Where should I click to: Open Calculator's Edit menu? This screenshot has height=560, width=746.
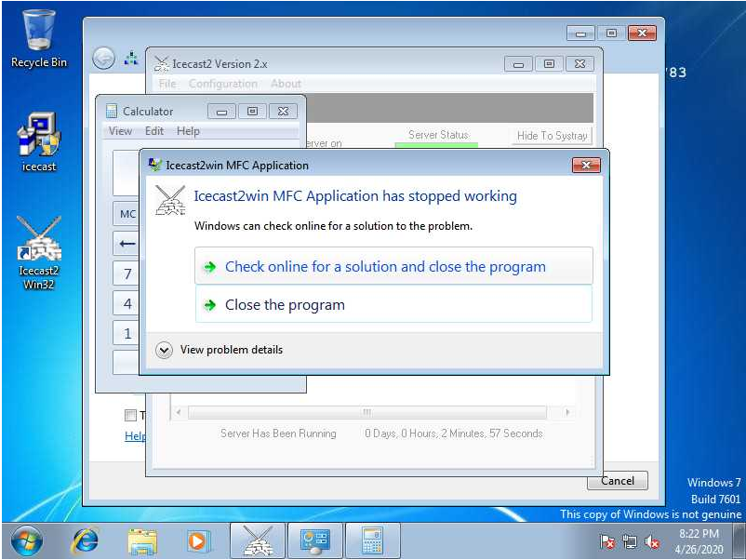click(154, 131)
